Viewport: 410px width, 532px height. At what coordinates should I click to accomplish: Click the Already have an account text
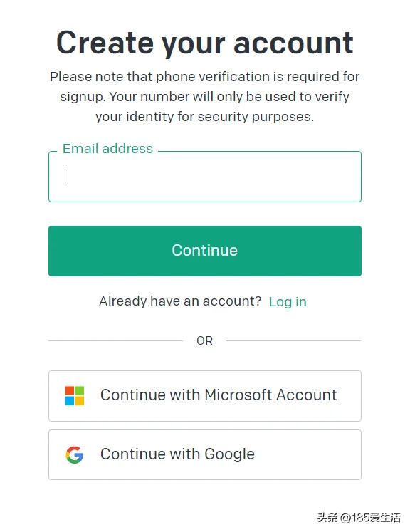(180, 301)
